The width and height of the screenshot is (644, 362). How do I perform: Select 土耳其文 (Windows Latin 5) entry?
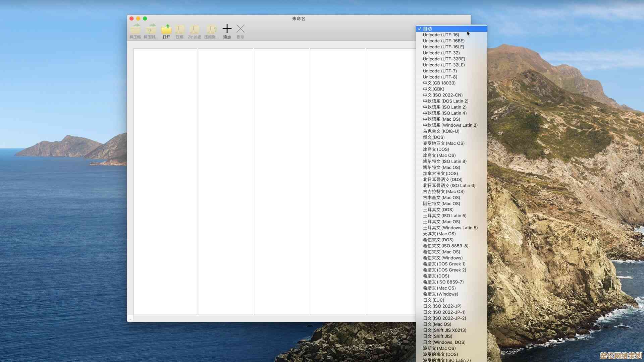click(x=450, y=228)
